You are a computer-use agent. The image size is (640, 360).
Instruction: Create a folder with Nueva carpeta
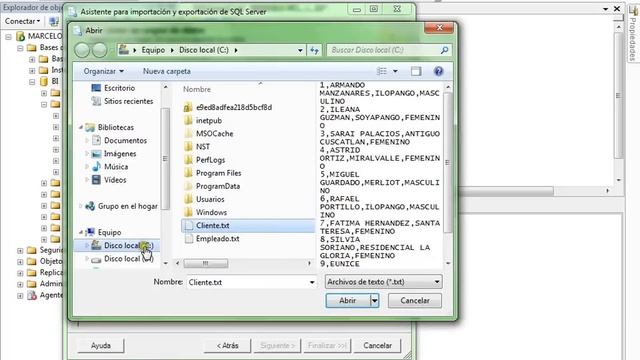pos(167,71)
